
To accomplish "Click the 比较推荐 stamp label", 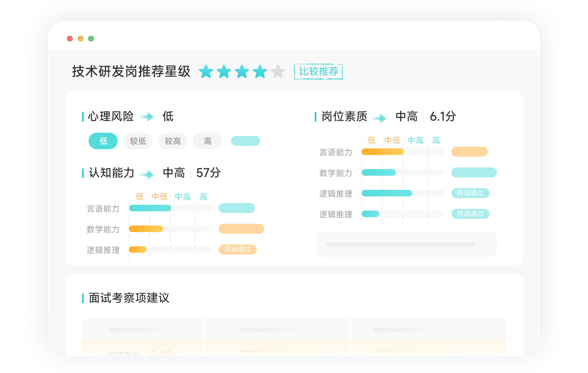I will 318,72.
